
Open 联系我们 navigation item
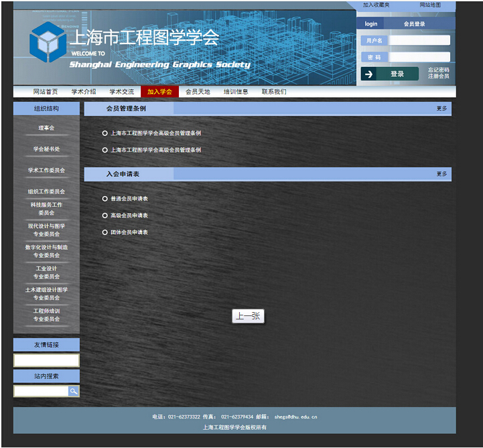274,92
